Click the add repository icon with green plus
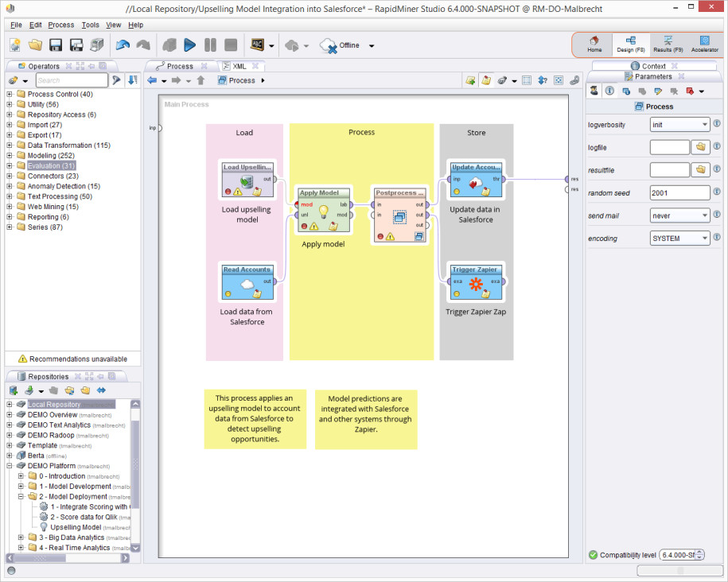This screenshot has width=728, height=582. coord(14,390)
